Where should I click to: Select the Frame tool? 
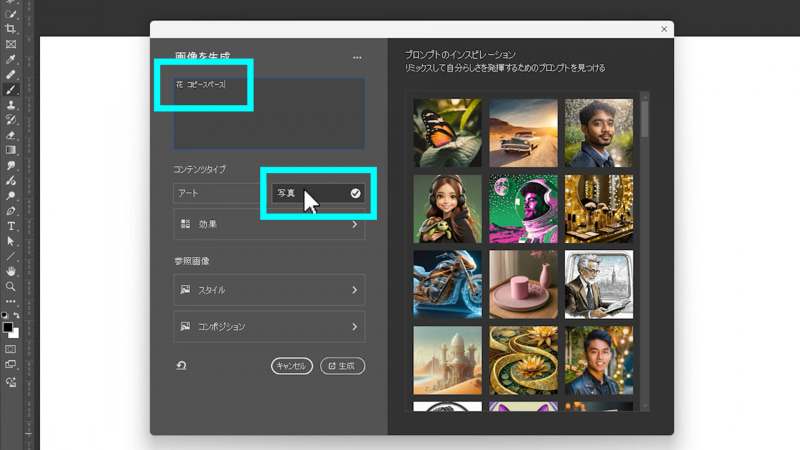(11, 44)
